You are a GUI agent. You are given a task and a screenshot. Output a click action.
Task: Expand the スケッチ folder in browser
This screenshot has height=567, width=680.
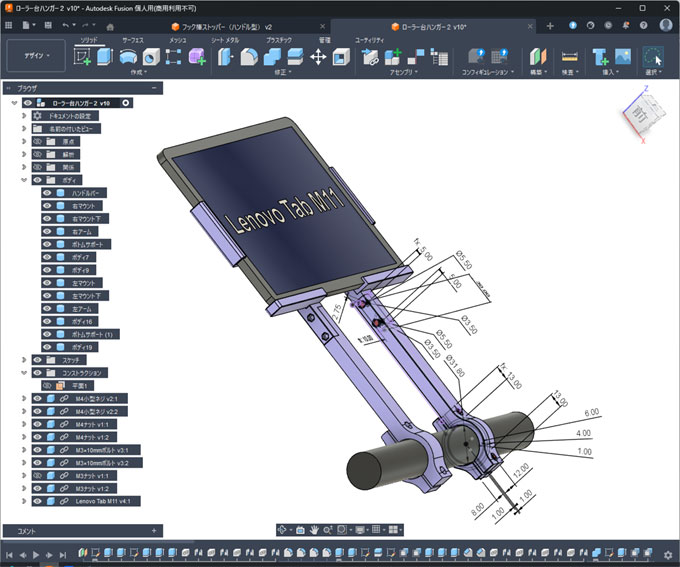pyautogui.click(x=23, y=359)
